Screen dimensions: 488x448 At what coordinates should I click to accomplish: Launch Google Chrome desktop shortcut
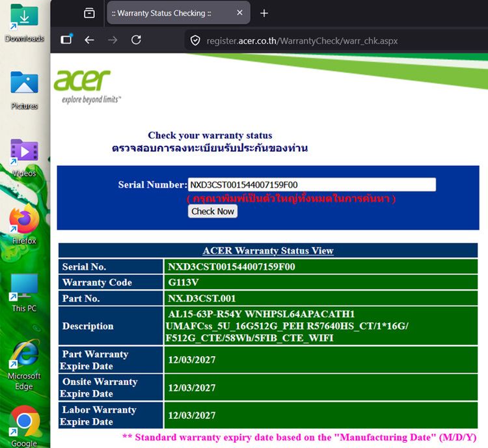tap(24, 426)
